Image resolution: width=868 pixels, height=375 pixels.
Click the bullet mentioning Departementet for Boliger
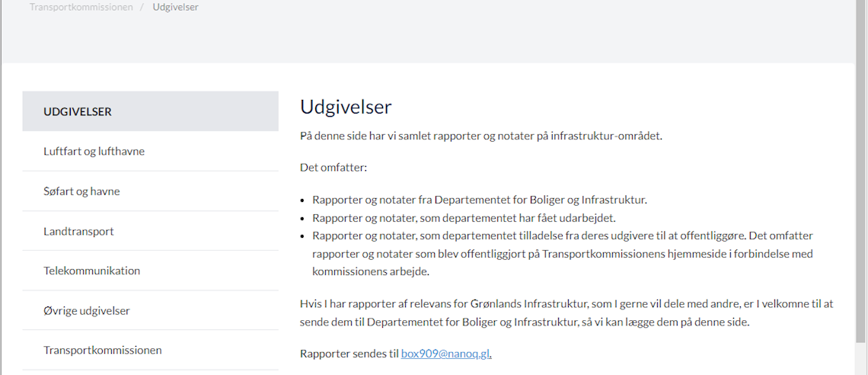(x=479, y=200)
